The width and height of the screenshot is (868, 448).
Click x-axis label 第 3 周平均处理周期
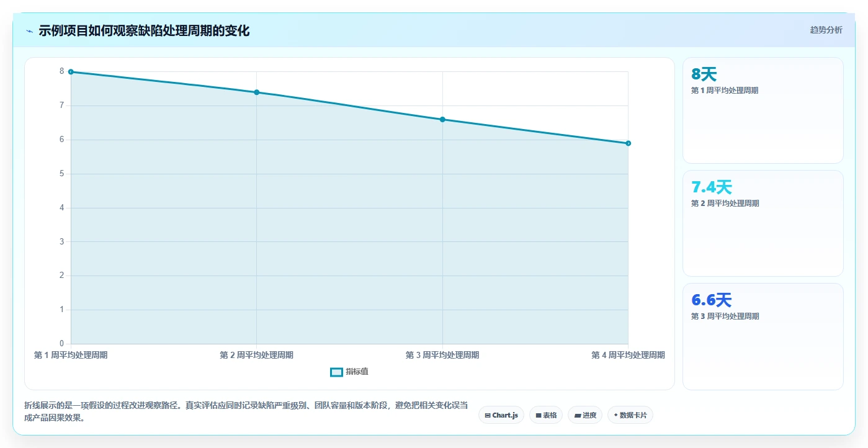[x=442, y=356]
